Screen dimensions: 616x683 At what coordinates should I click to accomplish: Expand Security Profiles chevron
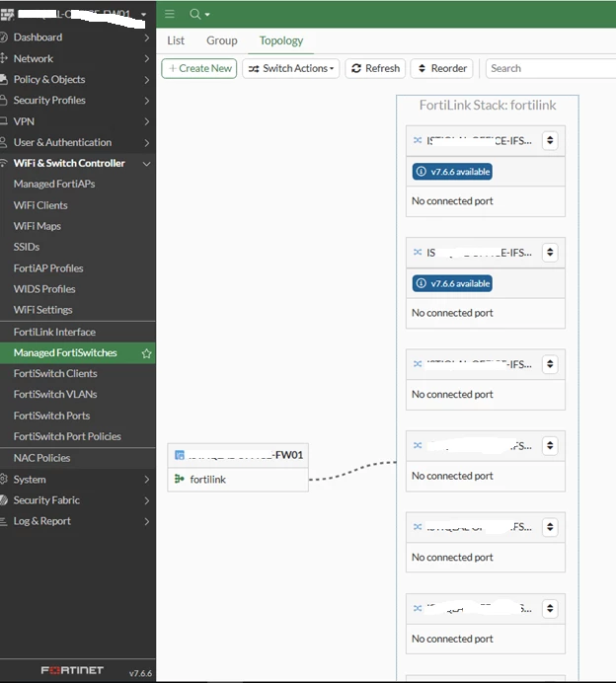click(146, 101)
